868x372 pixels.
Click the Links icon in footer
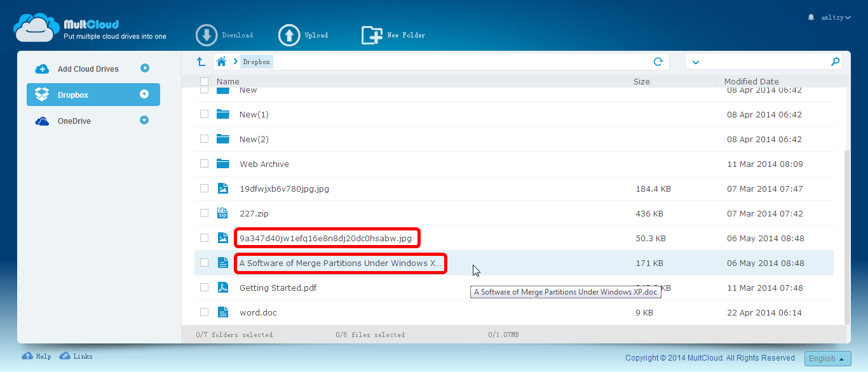click(65, 356)
